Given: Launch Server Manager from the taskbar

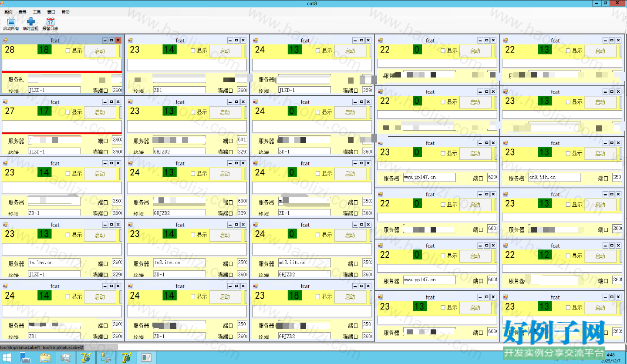Looking at the screenshot, I should click(x=25, y=357).
